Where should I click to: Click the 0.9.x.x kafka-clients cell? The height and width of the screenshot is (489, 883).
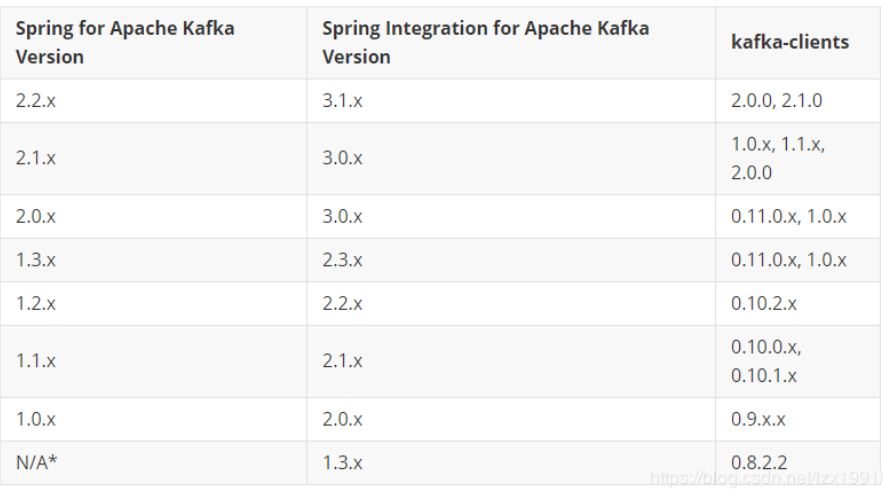(x=757, y=419)
